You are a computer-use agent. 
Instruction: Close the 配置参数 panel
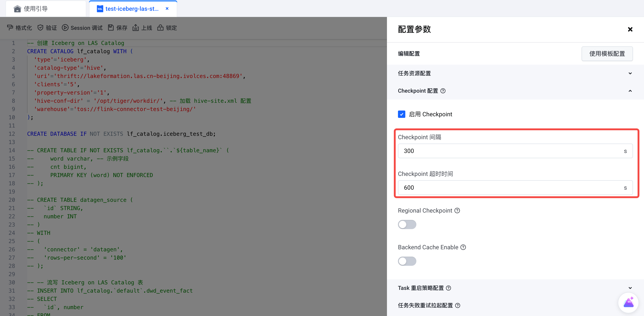tap(630, 30)
